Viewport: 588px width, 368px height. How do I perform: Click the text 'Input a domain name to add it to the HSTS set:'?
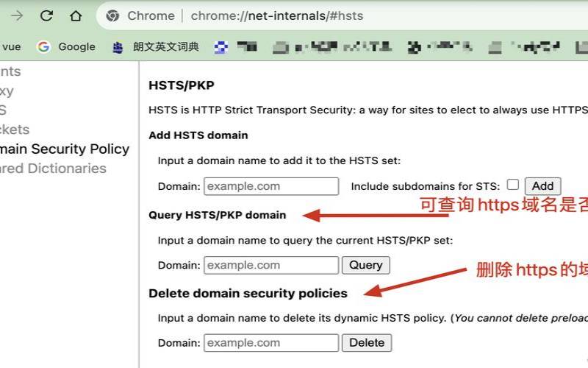coord(279,160)
